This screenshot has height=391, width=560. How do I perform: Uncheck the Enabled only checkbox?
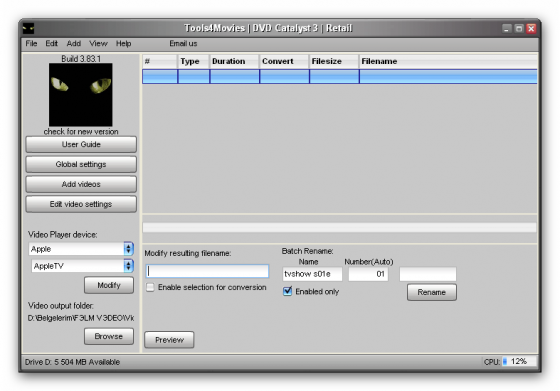click(288, 291)
